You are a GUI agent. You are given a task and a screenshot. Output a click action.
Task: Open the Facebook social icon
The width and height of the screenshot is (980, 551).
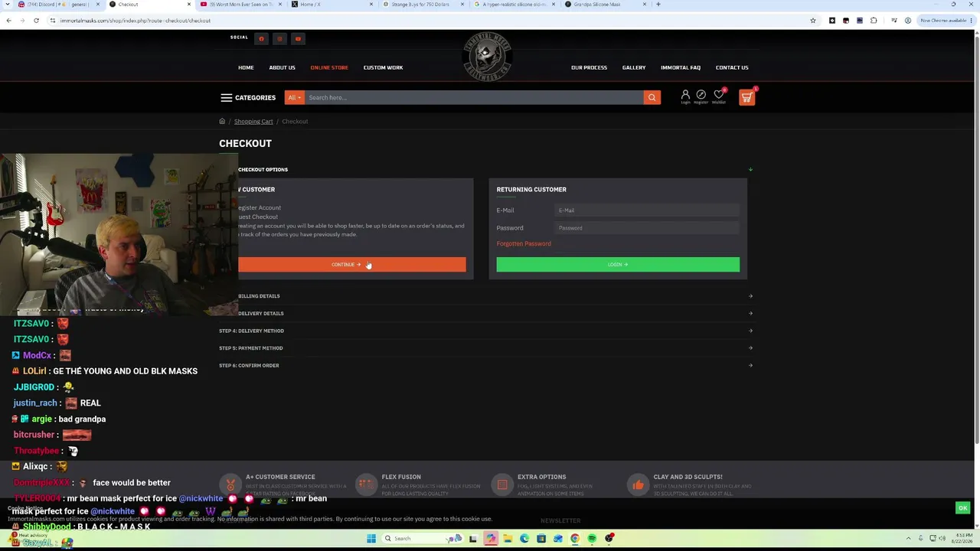[x=261, y=39]
